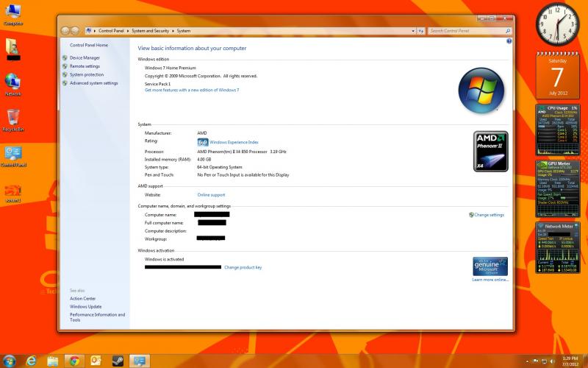Click the Network Meter gadget
The width and height of the screenshot is (588, 368).
point(558,248)
